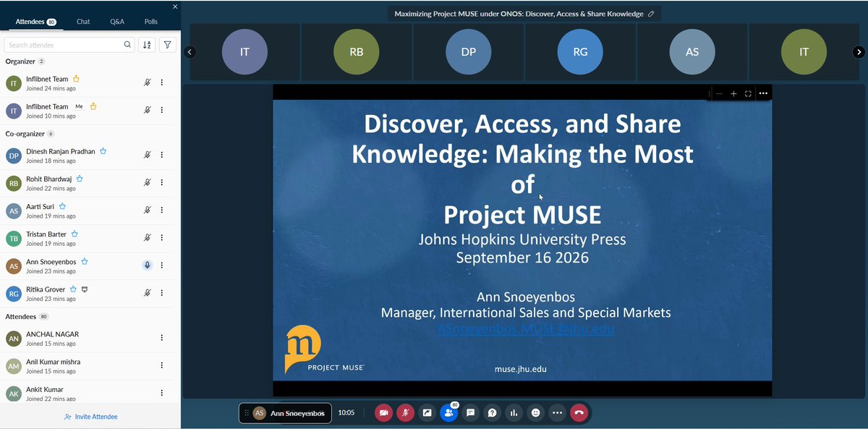868x429 pixels.
Task: Open options for Inflibnet Team marked Me
Action: pos(162,110)
